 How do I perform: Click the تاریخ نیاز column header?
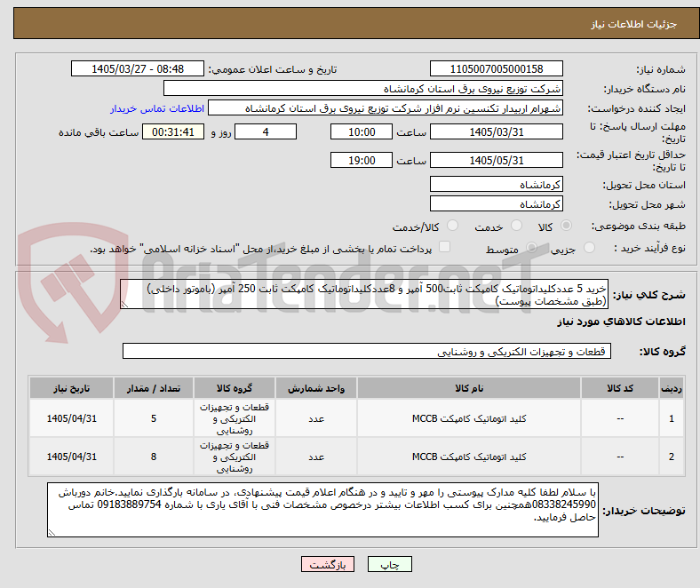tap(71, 388)
